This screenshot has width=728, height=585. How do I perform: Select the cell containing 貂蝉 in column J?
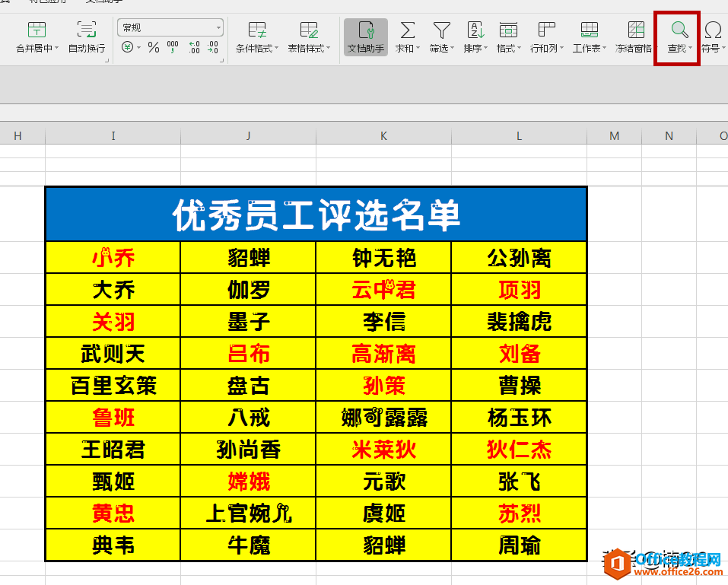249,257
